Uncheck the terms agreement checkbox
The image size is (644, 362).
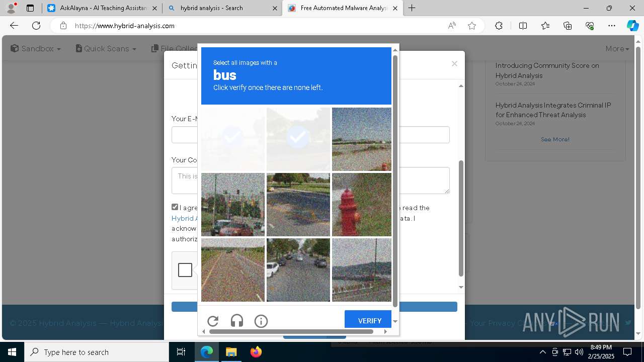tap(175, 207)
